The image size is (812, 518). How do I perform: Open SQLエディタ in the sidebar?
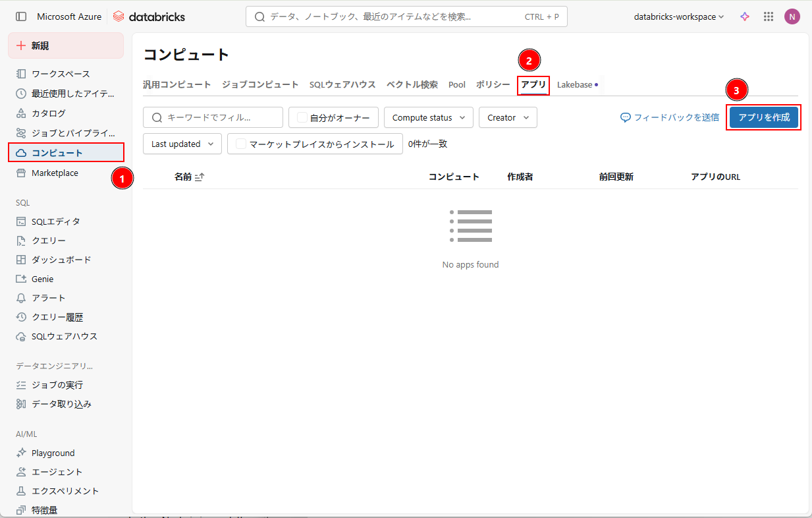[x=55, y=221]
